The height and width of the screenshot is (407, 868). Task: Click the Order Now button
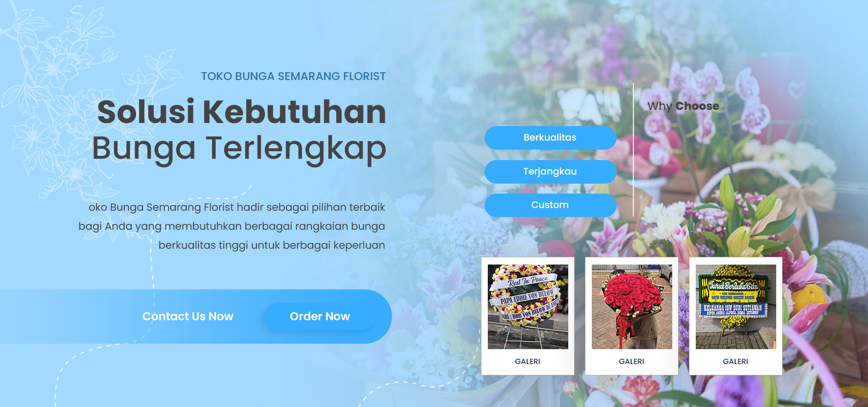click(320, 317)
